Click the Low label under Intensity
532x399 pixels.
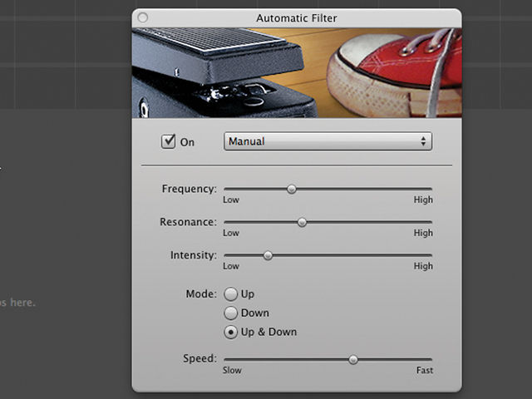coord(231,266)
